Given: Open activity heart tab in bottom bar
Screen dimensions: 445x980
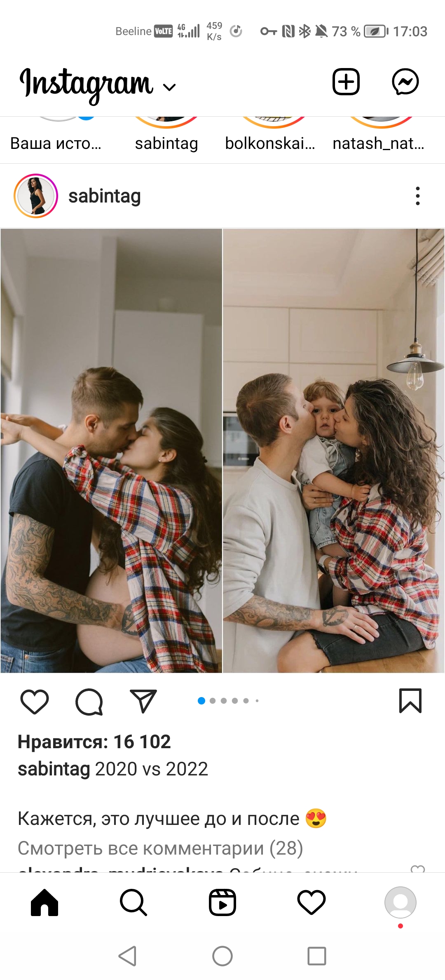Looking at the screenshot, I should click(x=311, y=902).
